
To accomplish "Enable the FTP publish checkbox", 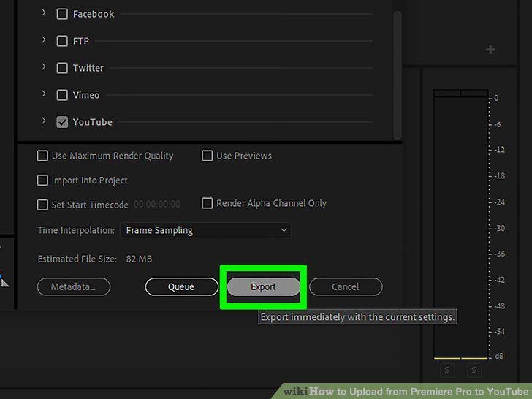I will (62, 41).
